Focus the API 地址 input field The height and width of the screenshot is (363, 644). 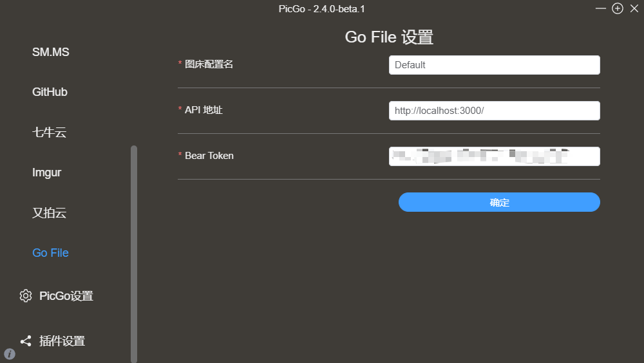[x=494, y=111]
